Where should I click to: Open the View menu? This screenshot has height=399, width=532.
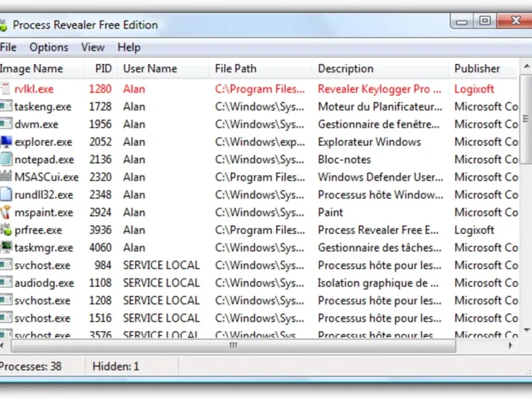[x=92, y=47]
